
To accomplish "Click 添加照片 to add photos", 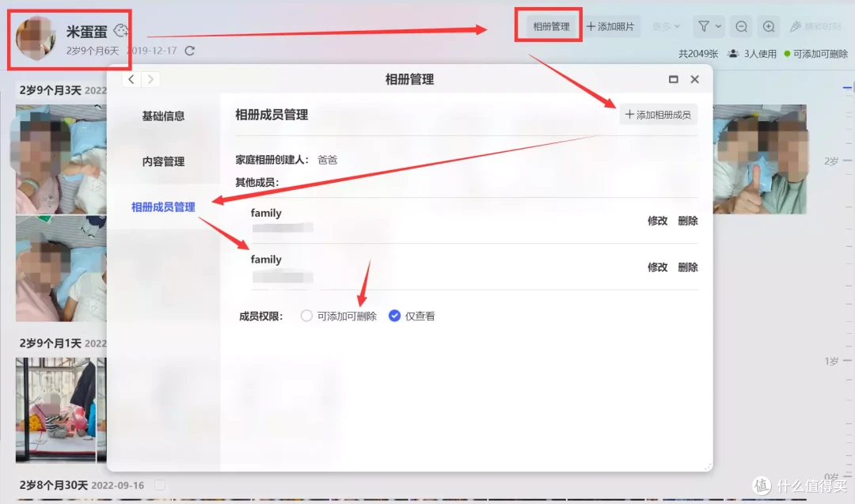I will point(610,26).
